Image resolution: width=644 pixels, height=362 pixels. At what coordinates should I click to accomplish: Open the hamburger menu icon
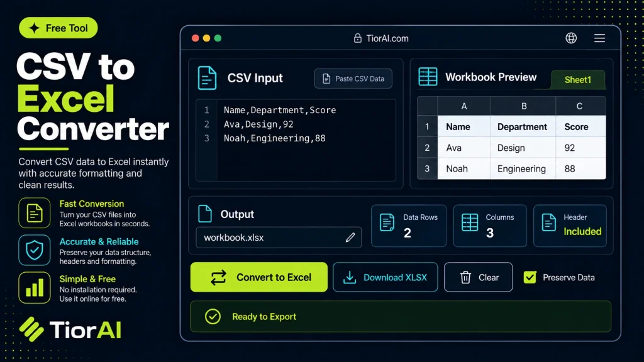599,38
